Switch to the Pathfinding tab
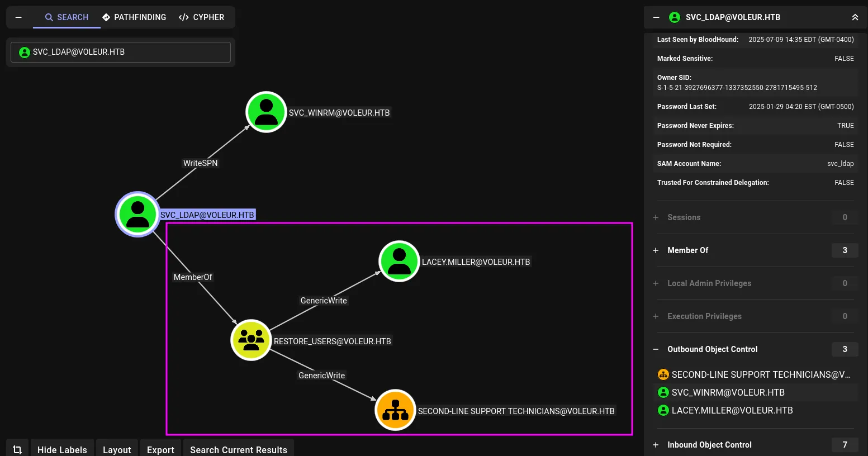The image size is (868, 456). coord(134,17)
